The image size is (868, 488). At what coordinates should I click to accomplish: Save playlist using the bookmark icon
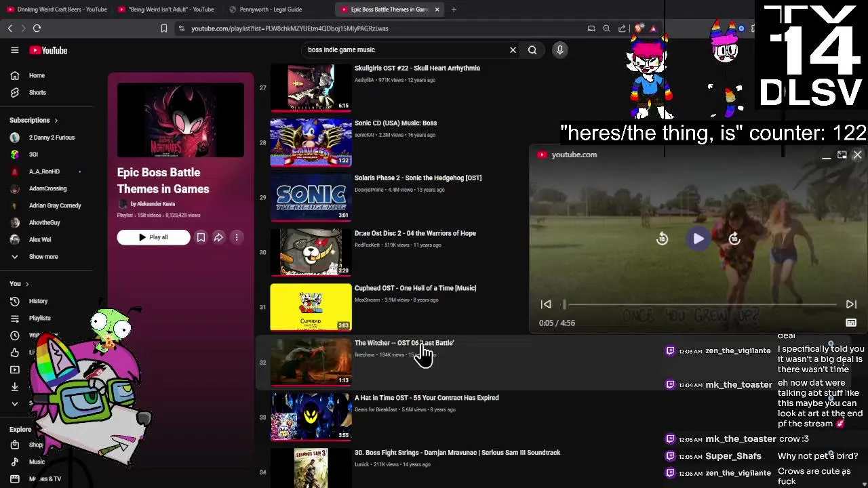[x=201, y=237]
